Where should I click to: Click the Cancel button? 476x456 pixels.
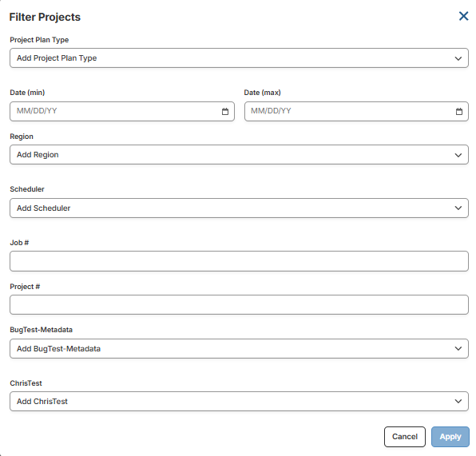coord(404,437)
